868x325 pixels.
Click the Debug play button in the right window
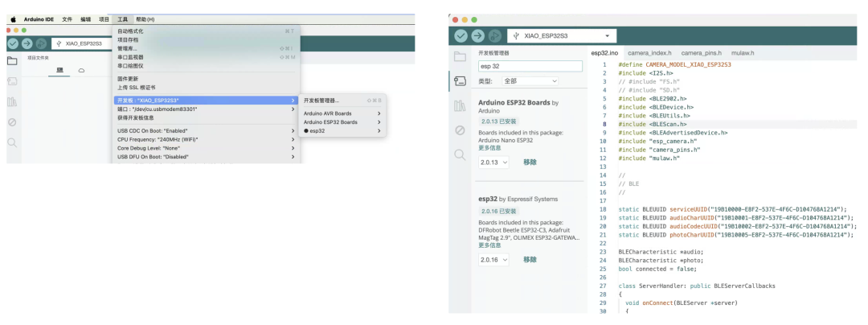(x=495, y=35)
